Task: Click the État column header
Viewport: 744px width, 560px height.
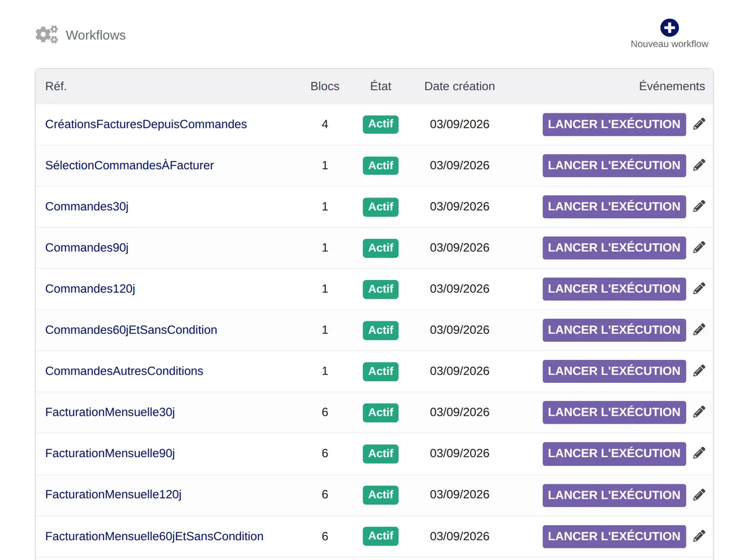Action: (x=381, y=86)
